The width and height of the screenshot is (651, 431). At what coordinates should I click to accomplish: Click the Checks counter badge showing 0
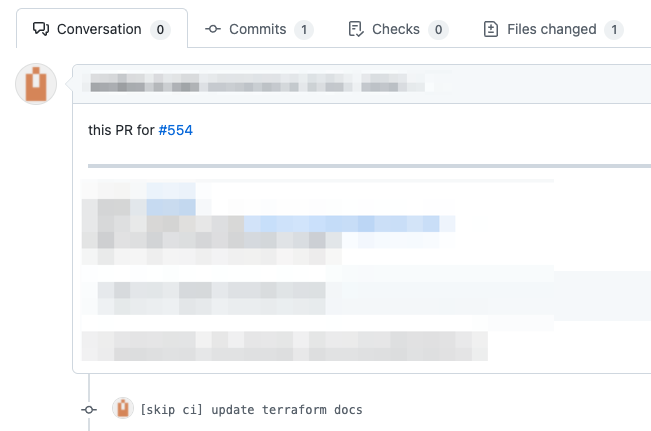(438, 29)
